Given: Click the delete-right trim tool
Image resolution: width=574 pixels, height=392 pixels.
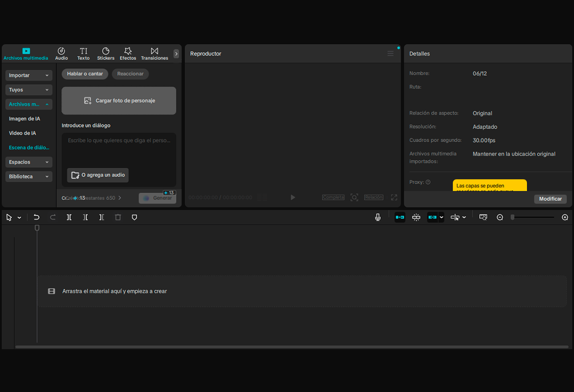Looking at the screenshot, I should [x=101, y=218].
